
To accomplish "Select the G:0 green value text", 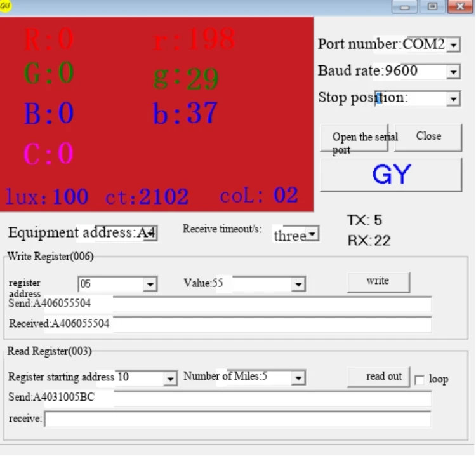I will (x=49, y=73).
